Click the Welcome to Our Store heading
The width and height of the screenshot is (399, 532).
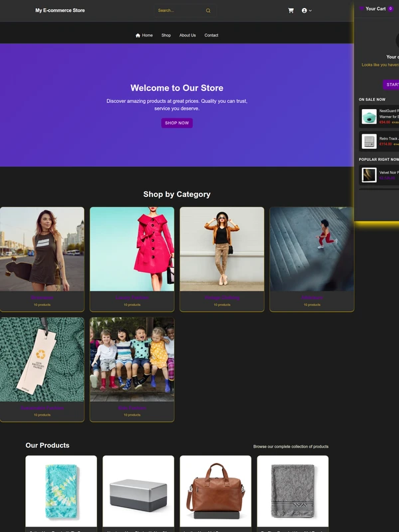(x=177, y=88)
